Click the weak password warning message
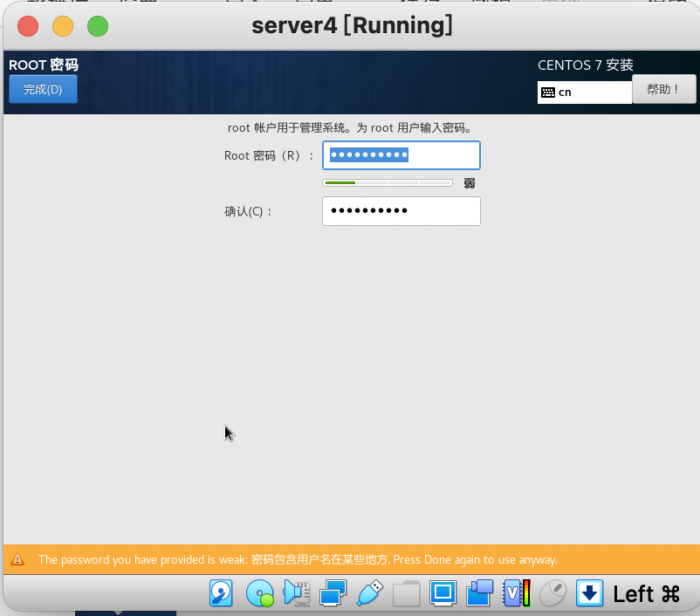Image resolution: width=700 pixels, height=616 pixels. pos(298,560)
